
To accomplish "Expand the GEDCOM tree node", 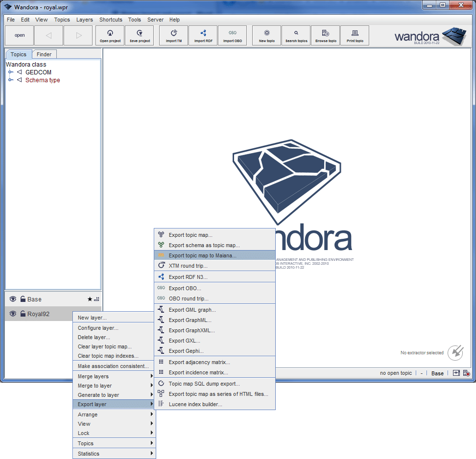I will (x=11, y=72).
